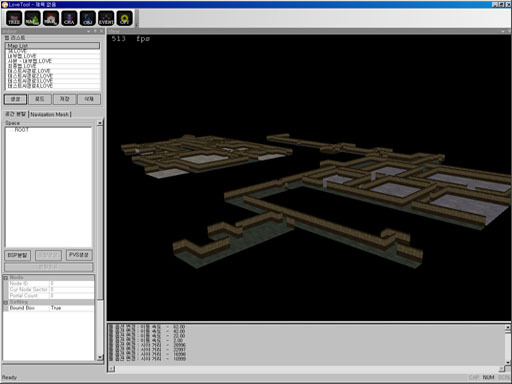Screen dimensions: 512x384
Task: Collapse the Node property group
Action: point(6,277)
